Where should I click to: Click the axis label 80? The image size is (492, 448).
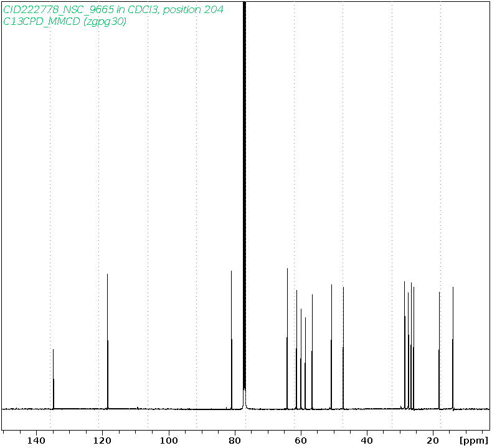(235, 441)
